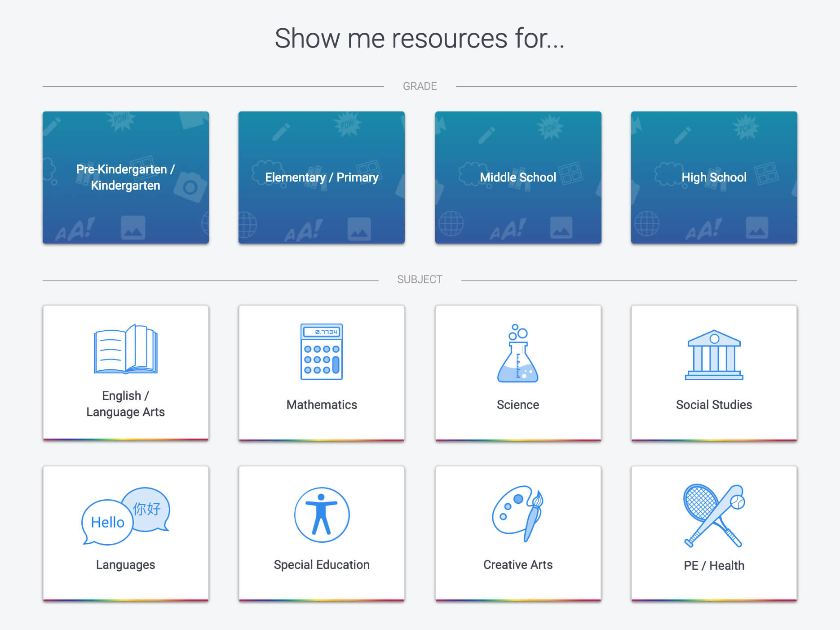Click the sports equipment PE/Health icon
This screenshot has height=630, width=840.
pos(714,516)
